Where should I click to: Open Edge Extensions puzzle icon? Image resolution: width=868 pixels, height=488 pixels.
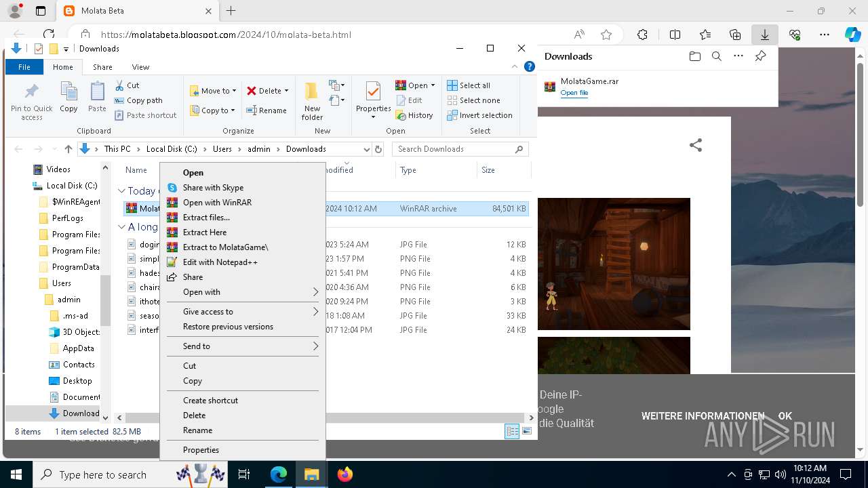pos(642,35)
